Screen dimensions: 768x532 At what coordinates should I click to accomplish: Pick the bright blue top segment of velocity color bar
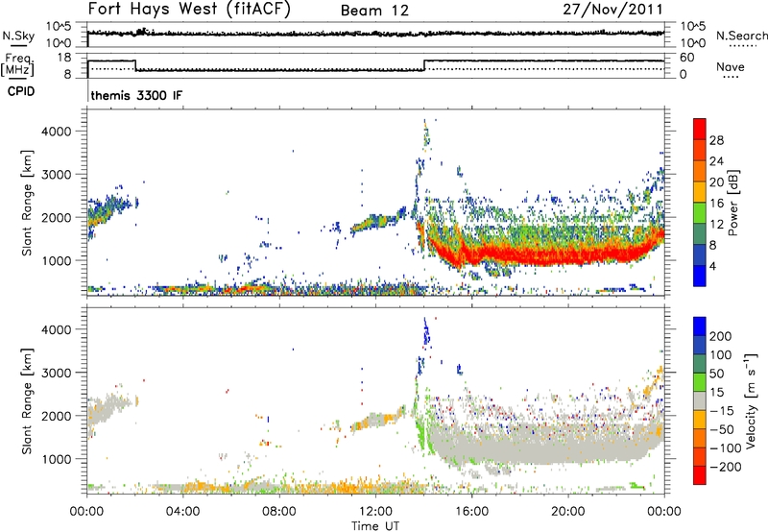[x=700, y=326]
